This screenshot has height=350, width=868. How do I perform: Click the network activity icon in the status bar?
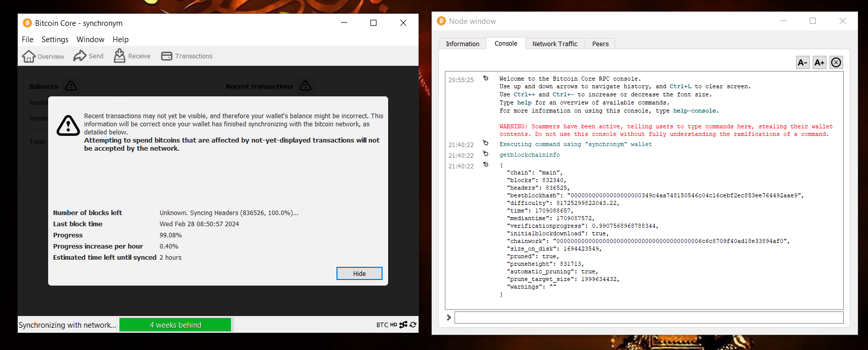[x=403, y=325]
